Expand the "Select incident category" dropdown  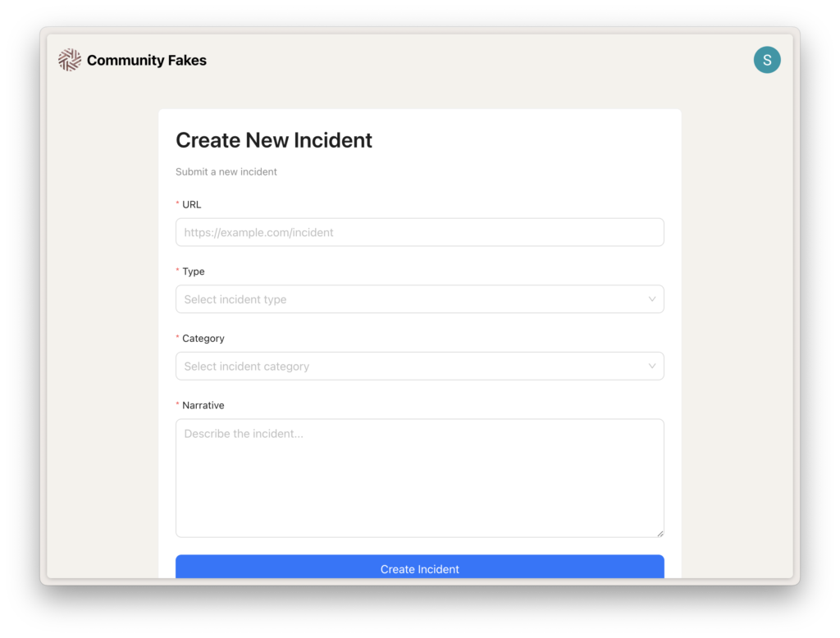(410, 367)
